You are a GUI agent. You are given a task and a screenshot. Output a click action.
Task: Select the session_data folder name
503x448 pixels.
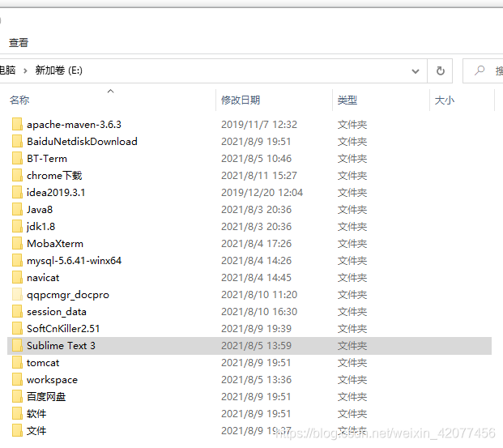(57, 312)
